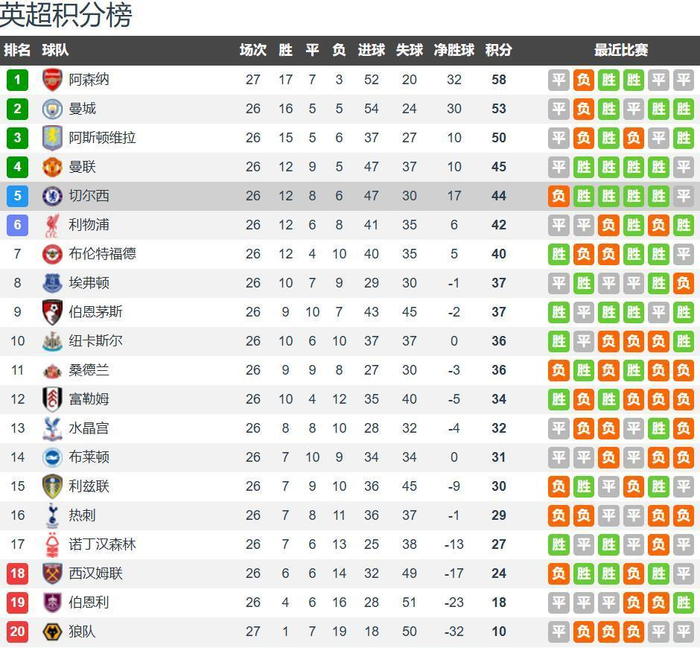Viewport: 700px width, 648px height.
Task: Click the 排名 column header
Action: (x=17, y=50)
